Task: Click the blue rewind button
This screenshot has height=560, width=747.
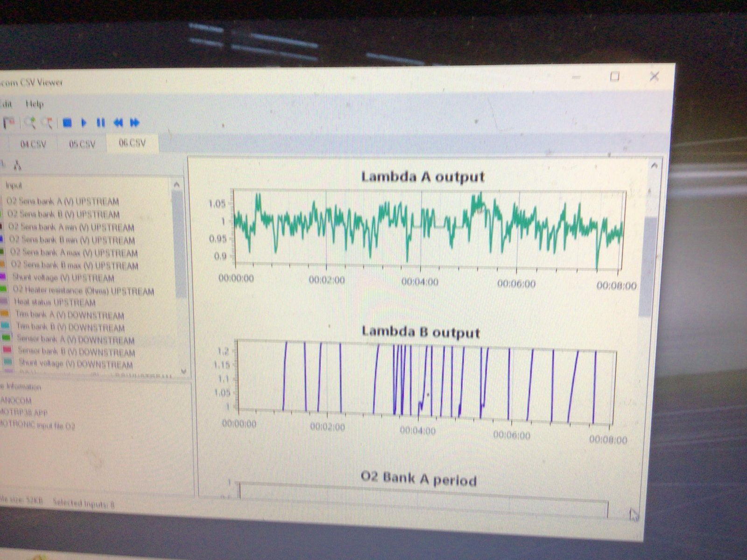Action: [x=118, y=123]
